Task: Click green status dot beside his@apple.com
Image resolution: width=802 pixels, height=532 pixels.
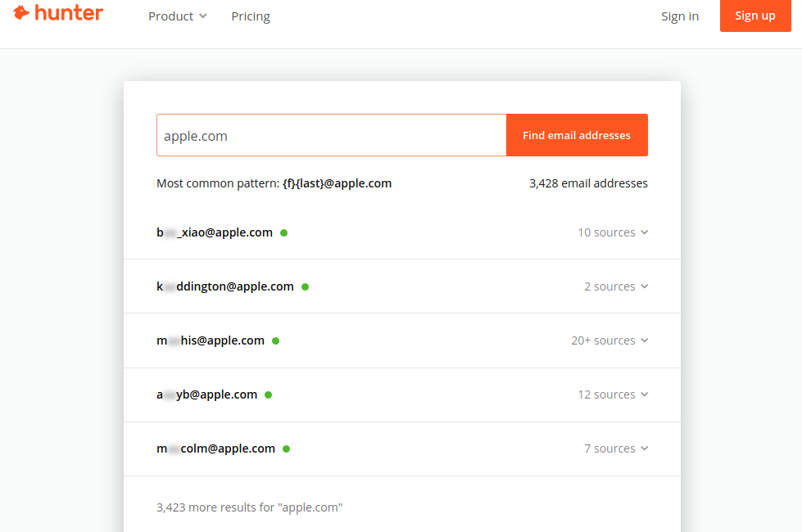Action: [276, 340]
